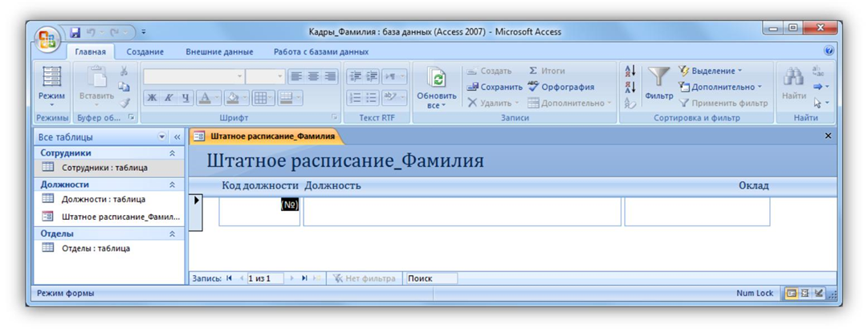868x329 pixels.
Task: Toggle bulleted list formatting
Action: (x=372, y=99)
